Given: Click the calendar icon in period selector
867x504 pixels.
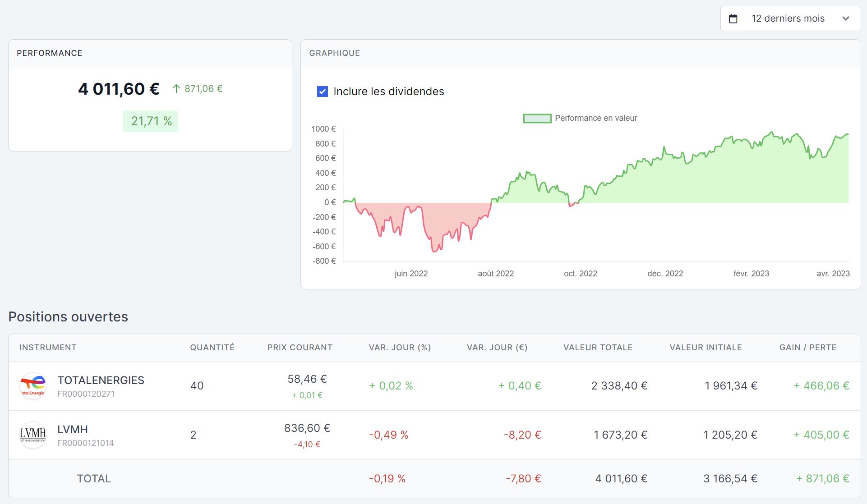Looking at the screenshot, I should click(733, 18).
